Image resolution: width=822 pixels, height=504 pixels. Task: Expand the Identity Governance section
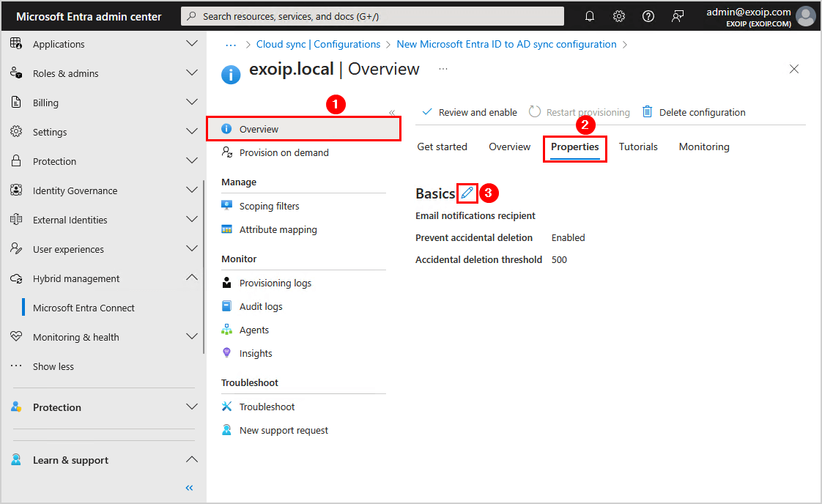(x=192, y=190)
